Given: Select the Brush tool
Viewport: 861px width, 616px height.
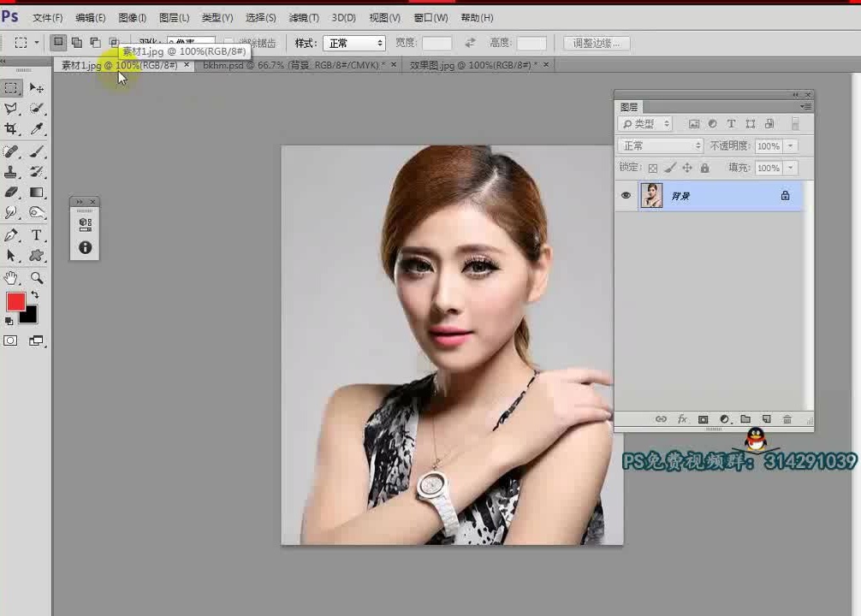Looking at the screenshot, I should 36,151.
